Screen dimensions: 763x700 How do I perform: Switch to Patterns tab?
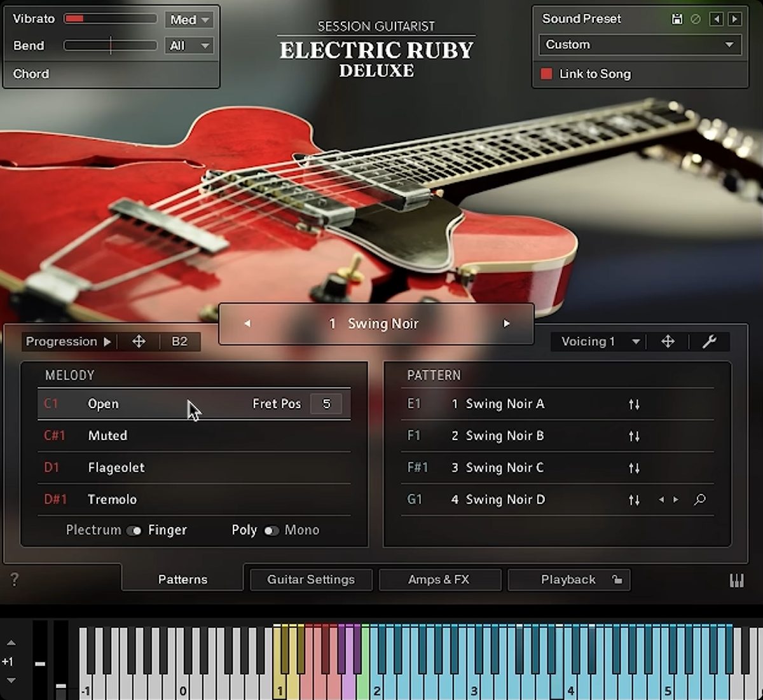point(182,579)
